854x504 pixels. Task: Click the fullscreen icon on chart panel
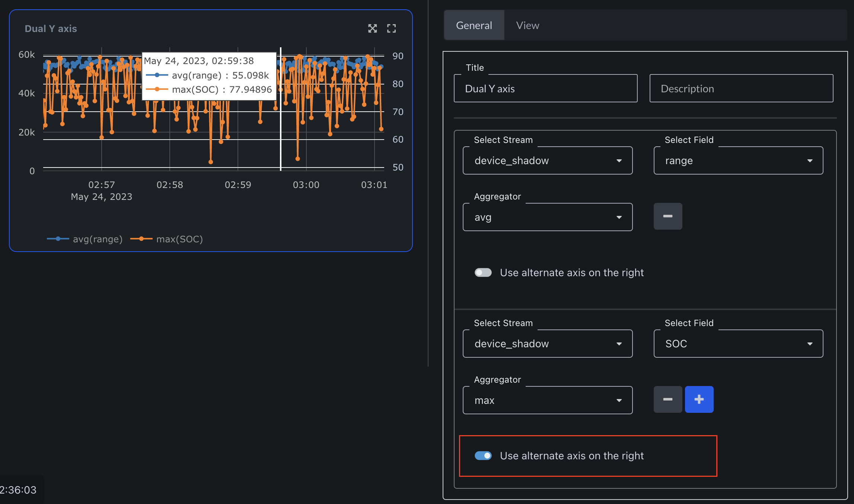pyautogui.click(x=391, y=28)
